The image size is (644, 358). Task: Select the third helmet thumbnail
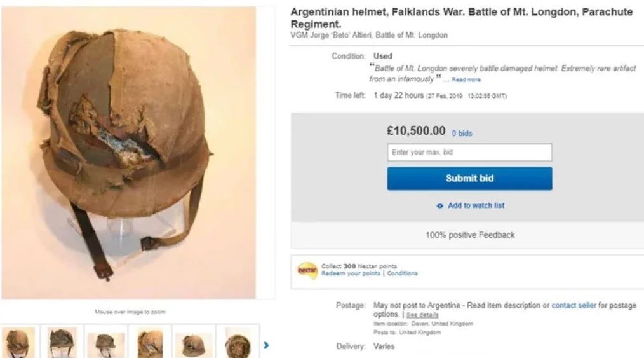click(x=106, y=344)
